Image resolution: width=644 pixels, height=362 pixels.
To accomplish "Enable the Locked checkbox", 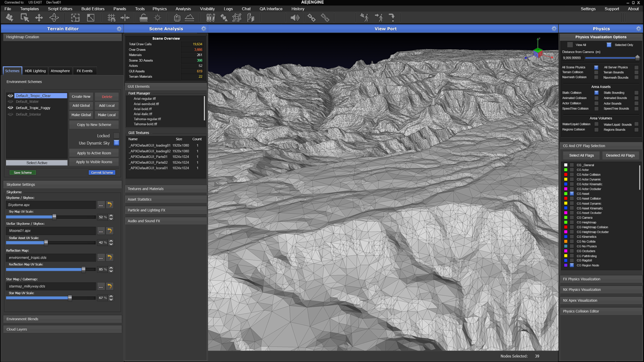I will click(x=116, y=136).
